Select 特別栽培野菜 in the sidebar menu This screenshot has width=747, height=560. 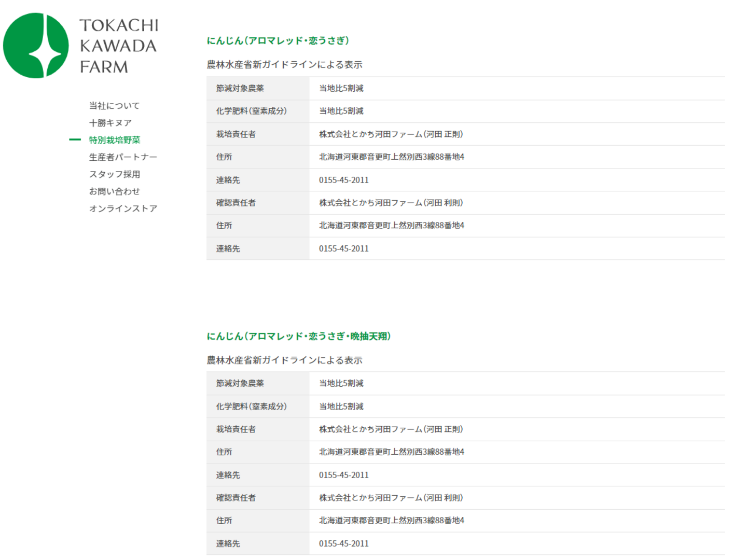tap(115, 140)
